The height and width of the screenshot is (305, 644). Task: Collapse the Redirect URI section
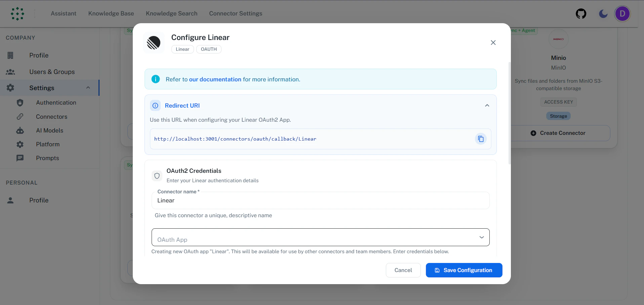point(487,105)
